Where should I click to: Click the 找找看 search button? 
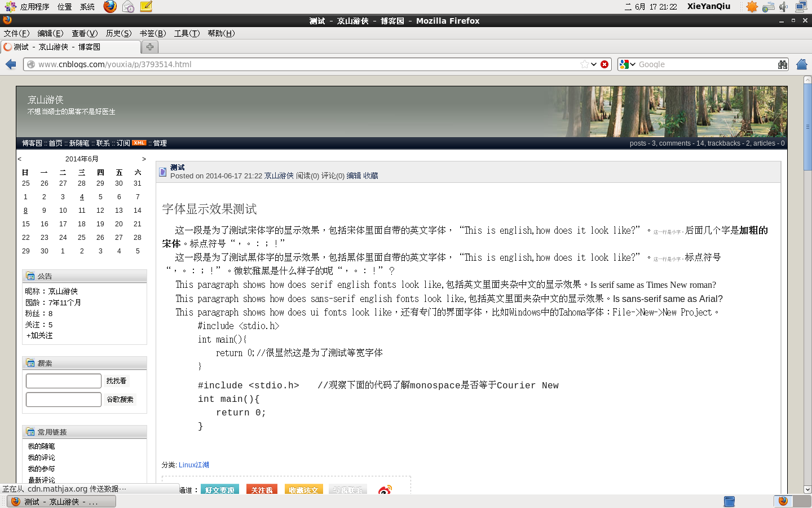117,381
